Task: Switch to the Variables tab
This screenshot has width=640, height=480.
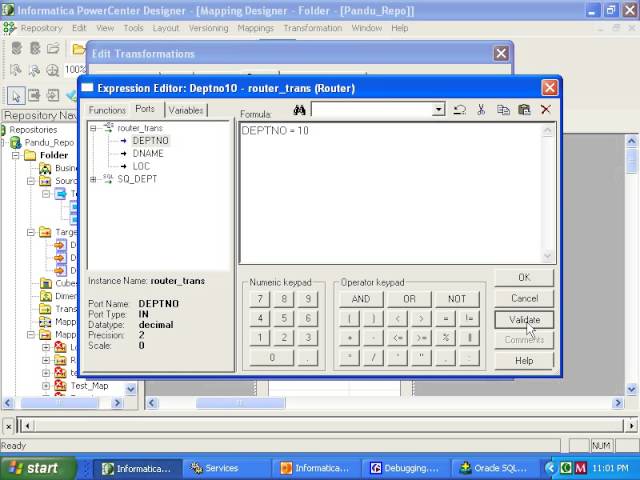Action: (x=186, y=110)
